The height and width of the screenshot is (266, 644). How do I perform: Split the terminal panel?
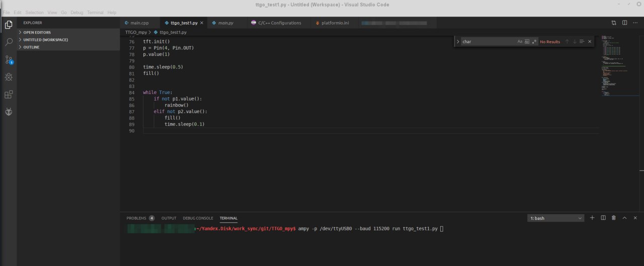[x=603, y=218]
